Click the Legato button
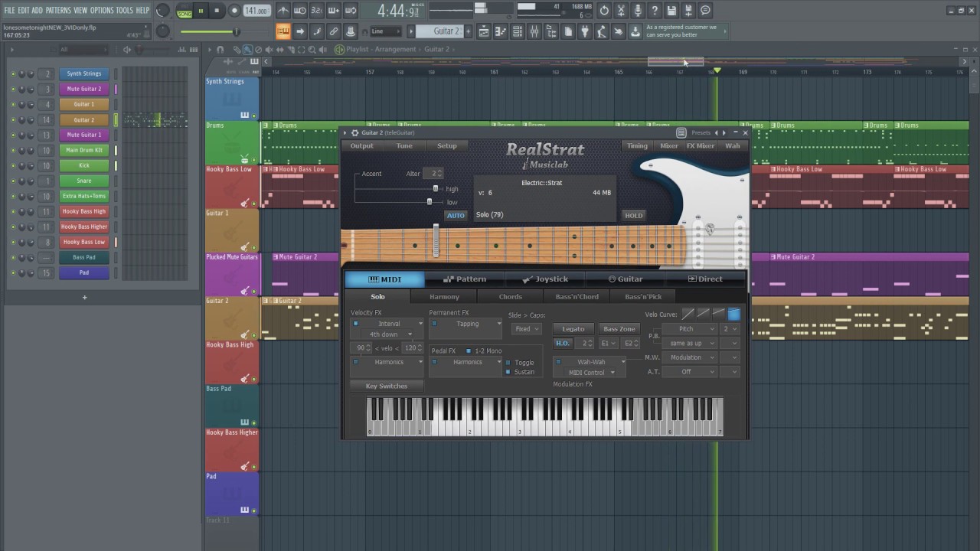 click(573, 329)
